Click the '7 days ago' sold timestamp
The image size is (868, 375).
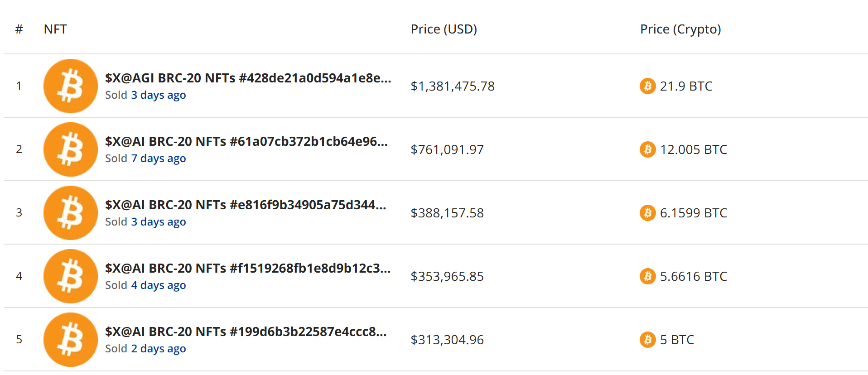pos(159,159)
